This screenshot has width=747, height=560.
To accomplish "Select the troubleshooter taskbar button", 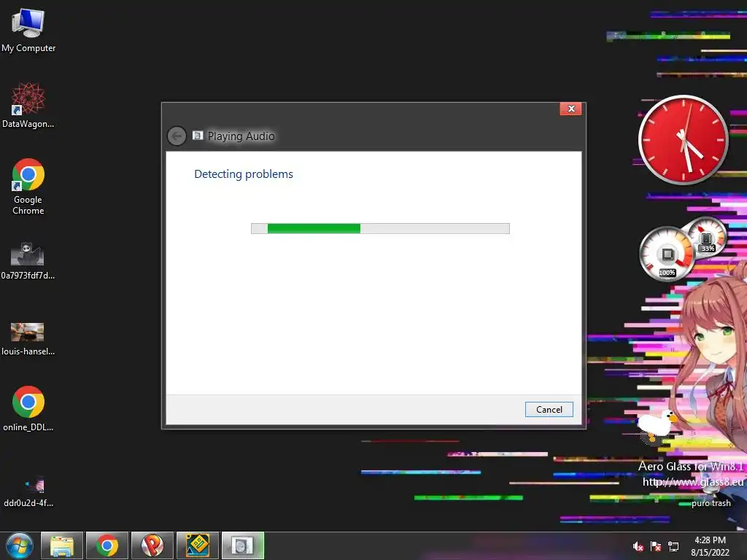I will [243, 545].
